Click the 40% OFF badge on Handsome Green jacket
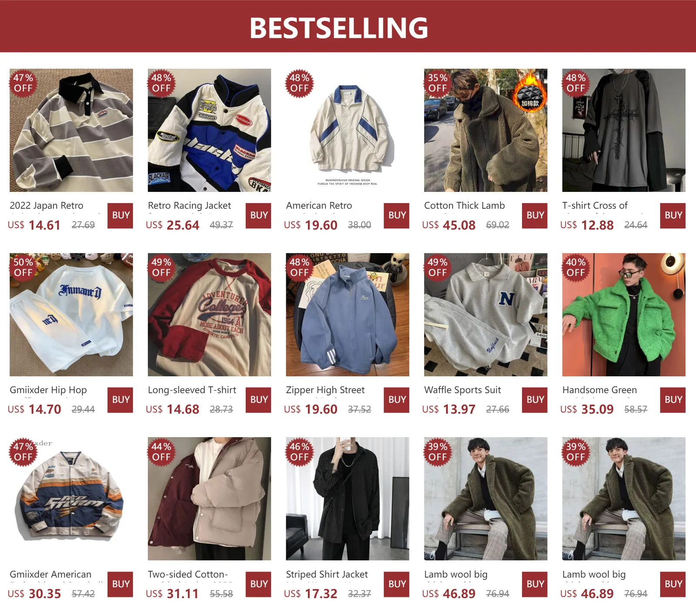The width and height of the screenshot is (696, 616). coord(576,268)
